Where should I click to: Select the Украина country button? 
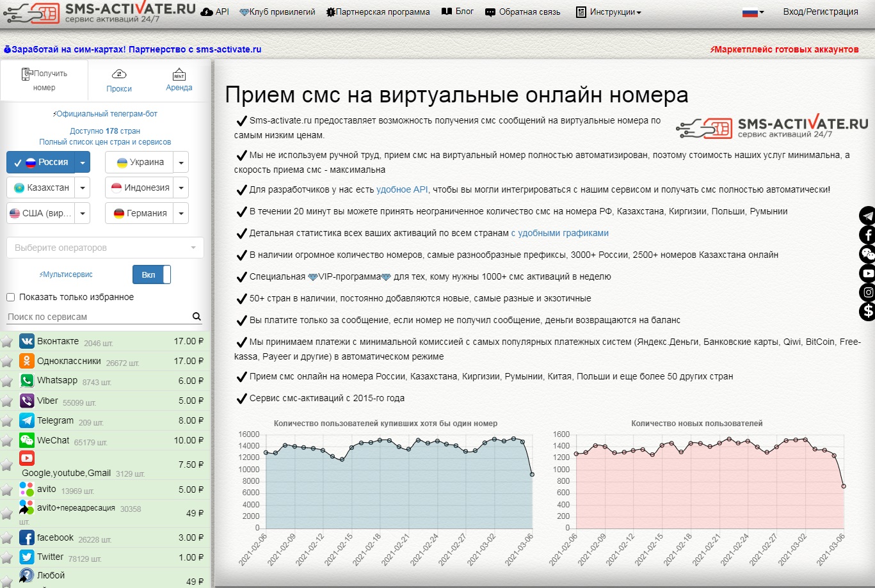(140, 163)
